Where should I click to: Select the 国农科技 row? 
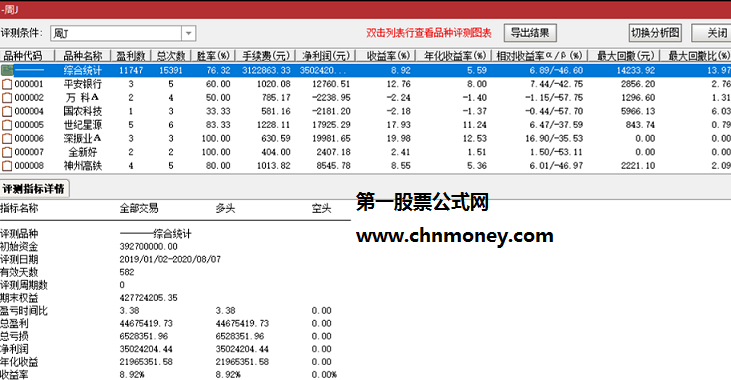[366, 111]
